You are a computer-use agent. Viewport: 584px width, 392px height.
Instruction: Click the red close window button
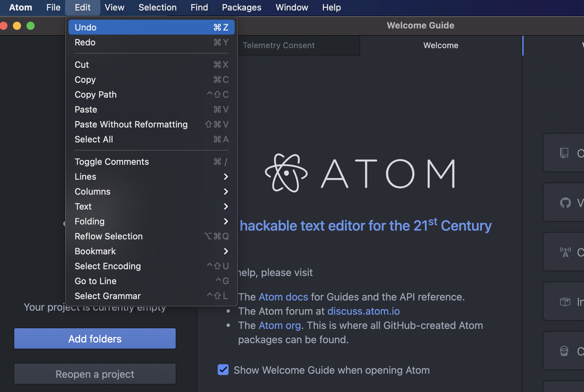(x=3, y=26)
